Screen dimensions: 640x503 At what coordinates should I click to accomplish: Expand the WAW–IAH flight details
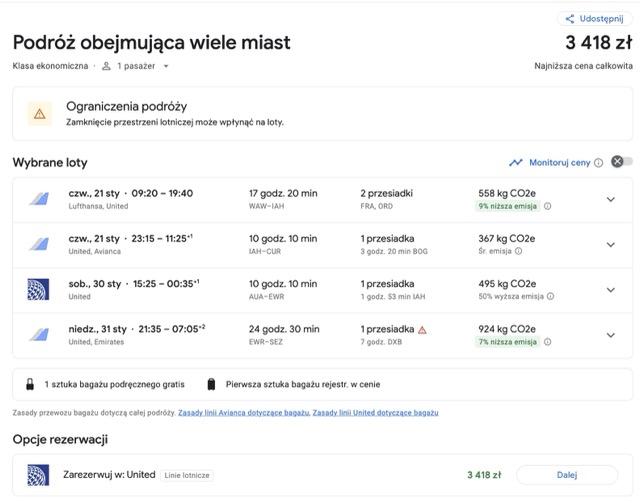(x=611, y=200)
